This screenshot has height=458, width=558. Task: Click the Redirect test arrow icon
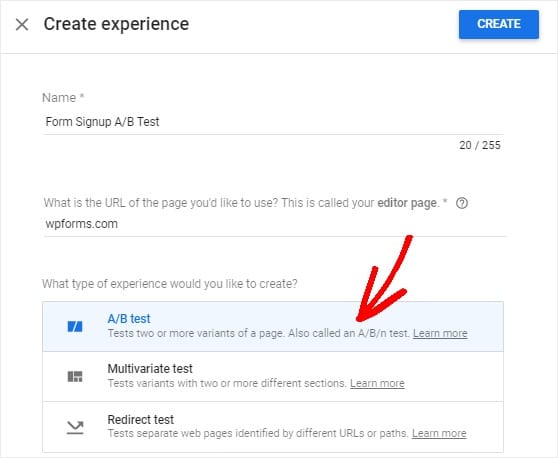(75, 427)
